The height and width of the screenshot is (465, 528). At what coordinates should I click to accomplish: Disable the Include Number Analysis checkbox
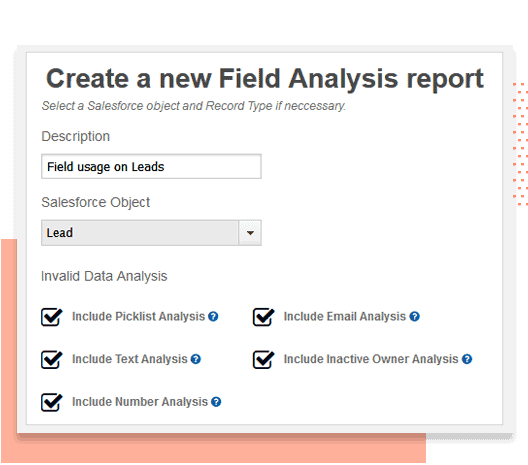pos(52,402)
